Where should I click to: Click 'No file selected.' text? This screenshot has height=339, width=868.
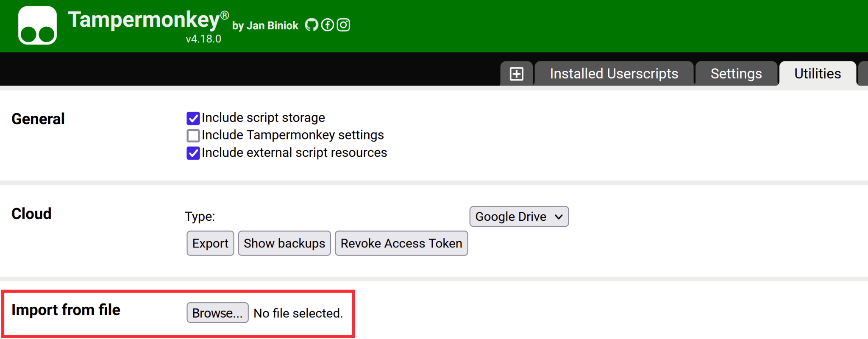point(298,313)
